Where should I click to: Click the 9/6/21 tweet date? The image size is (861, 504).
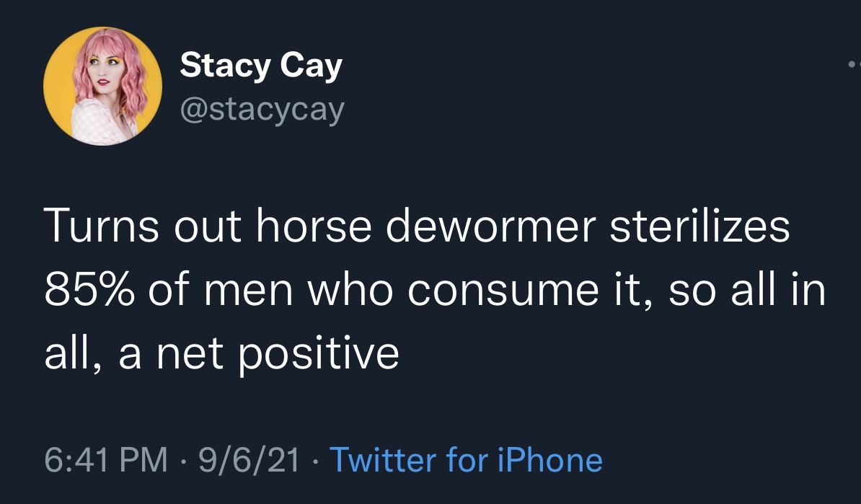[250, 459]
